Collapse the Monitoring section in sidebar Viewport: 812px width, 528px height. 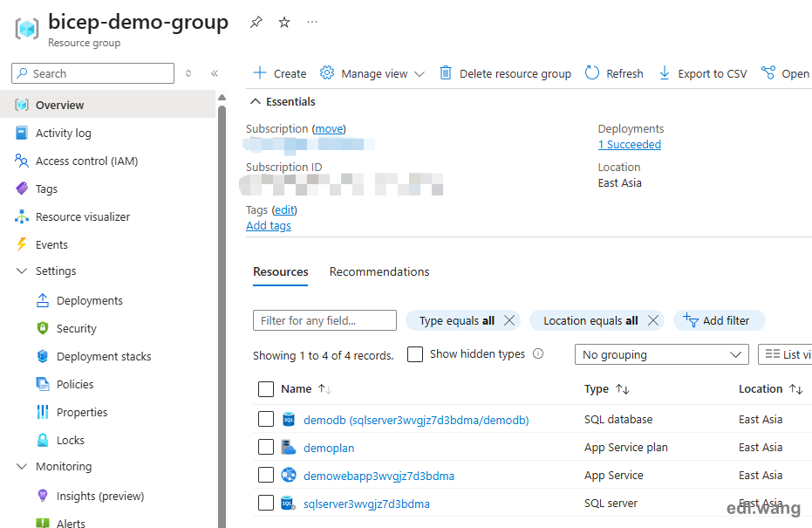tap(22, 466)
